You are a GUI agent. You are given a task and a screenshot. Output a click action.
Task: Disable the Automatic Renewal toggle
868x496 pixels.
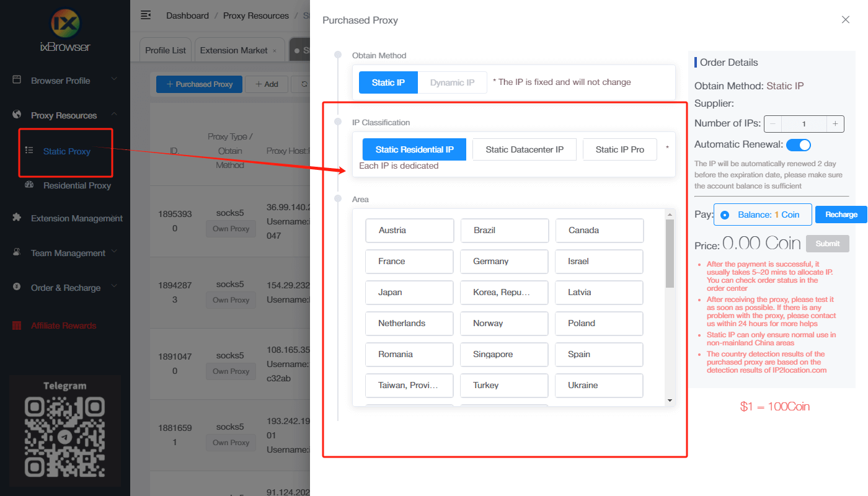click(x=799, y=144)
